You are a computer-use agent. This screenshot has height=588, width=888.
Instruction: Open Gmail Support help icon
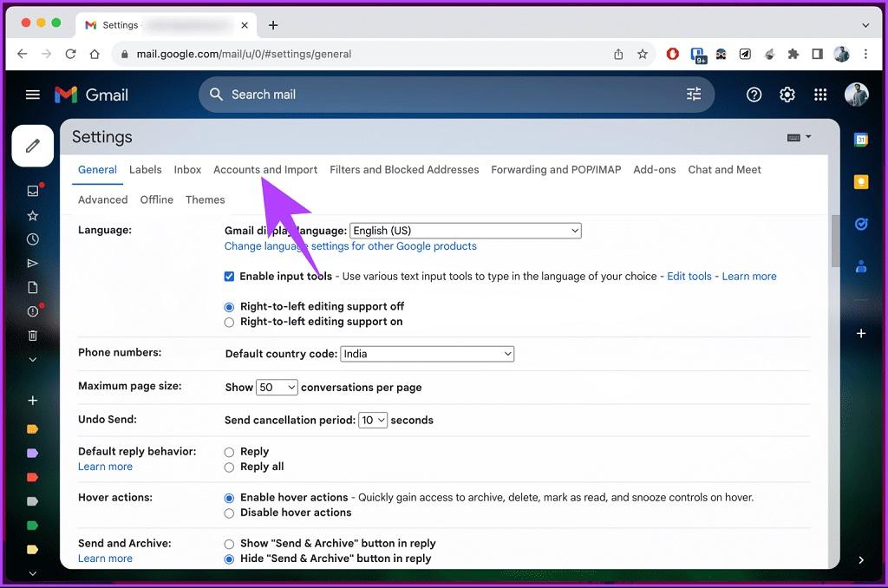[754, 95]
